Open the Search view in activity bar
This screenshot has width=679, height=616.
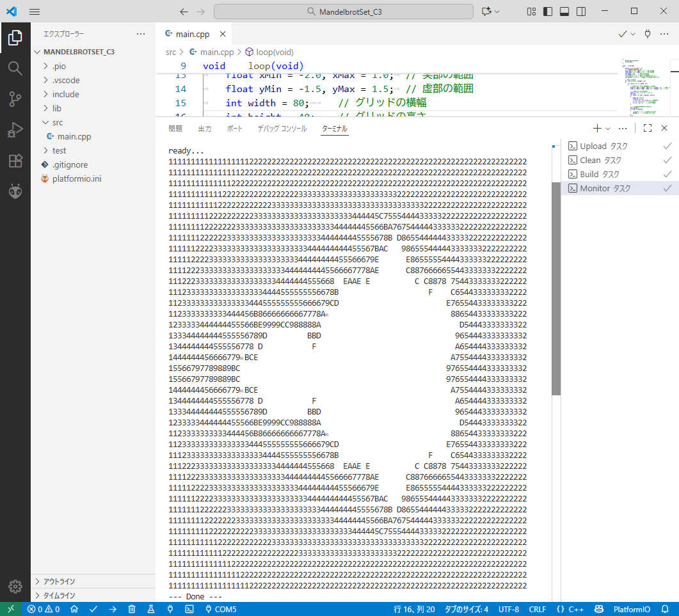15,68
